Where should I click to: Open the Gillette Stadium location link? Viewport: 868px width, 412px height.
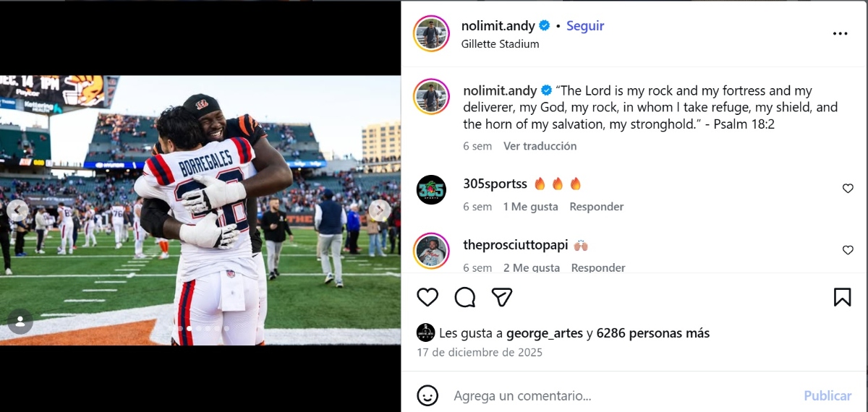500,44
